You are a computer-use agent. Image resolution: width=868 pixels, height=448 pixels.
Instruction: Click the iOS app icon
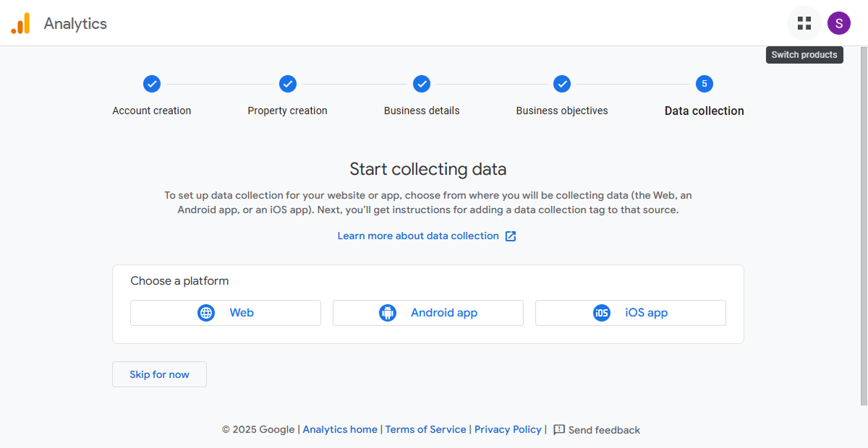(x=601, y=312)
